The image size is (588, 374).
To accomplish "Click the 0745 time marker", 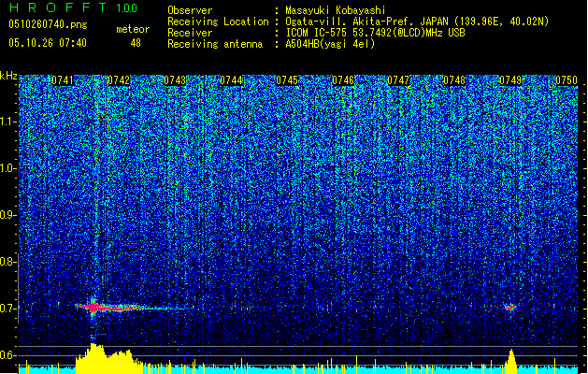I will [x=287, y=80].
